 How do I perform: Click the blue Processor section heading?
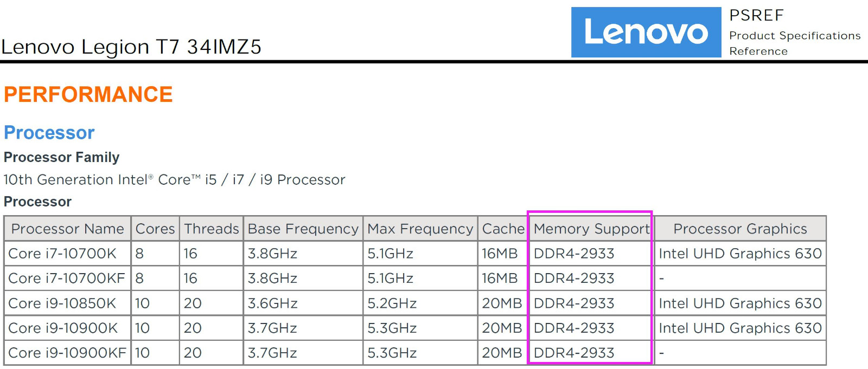tap(49, 133)
